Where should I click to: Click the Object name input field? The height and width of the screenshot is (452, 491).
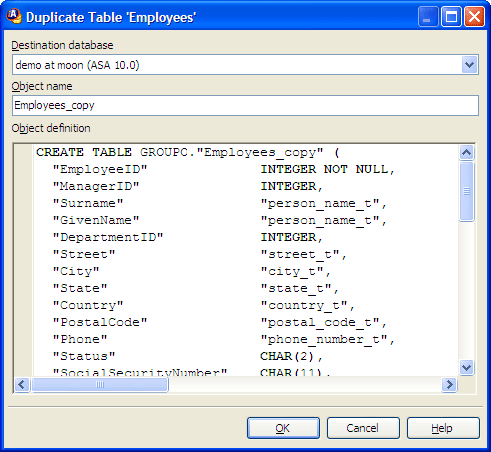click(x=245, y=105)
